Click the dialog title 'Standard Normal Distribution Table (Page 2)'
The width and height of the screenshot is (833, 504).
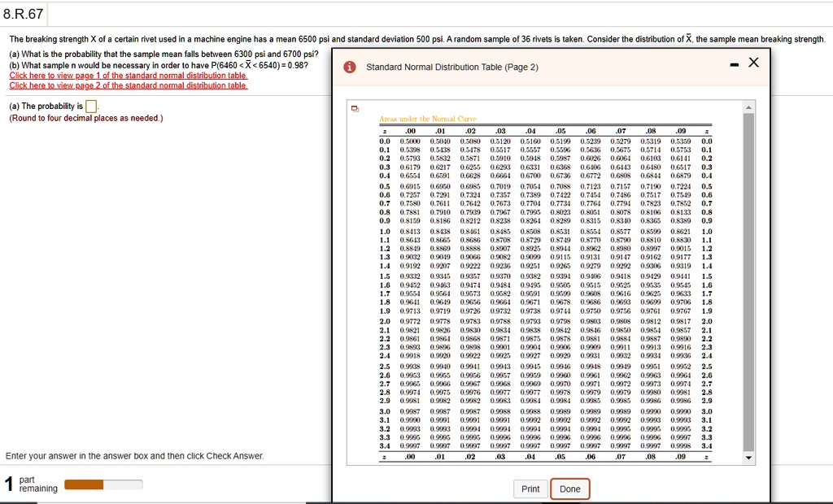(452, 67)
